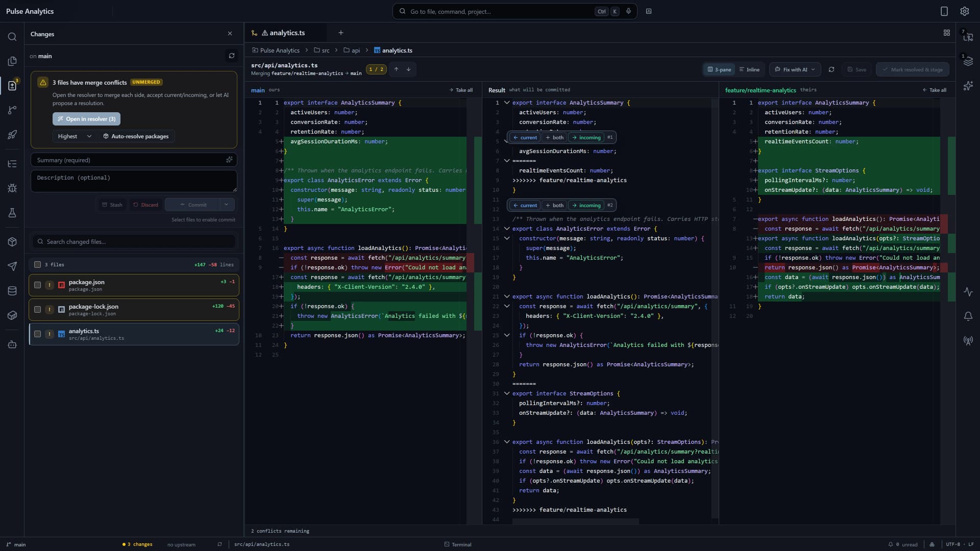Go to next conflict with down arrow

click(x=408, y=69)
